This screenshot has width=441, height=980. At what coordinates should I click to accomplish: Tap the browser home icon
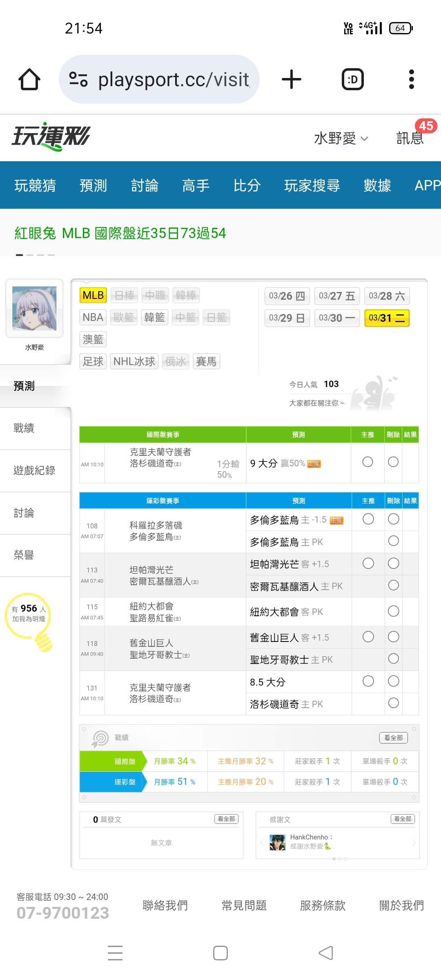click(x=29, y=79)
